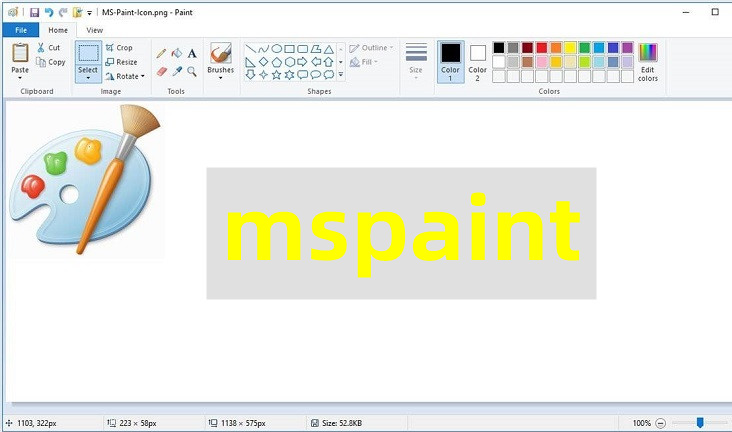Choose the Up arrow shape
The height and width of the screenshot is (432, 732).
click(x=329, y=62)
